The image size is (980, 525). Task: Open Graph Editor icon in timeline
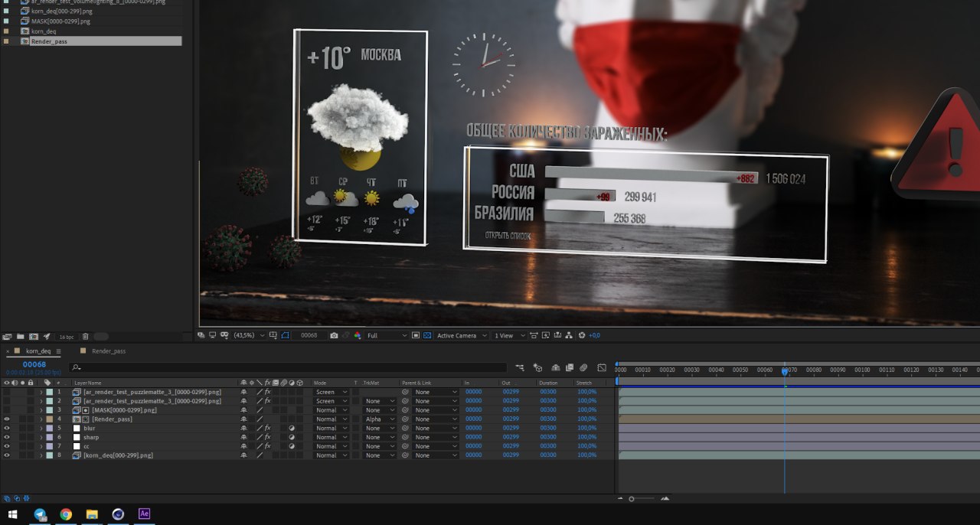(x=602, y=368)
